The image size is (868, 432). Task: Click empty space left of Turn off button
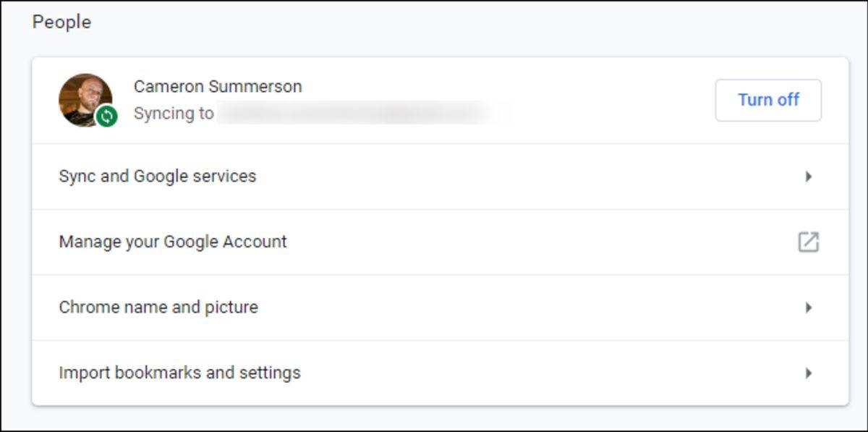tap(615, 100)
